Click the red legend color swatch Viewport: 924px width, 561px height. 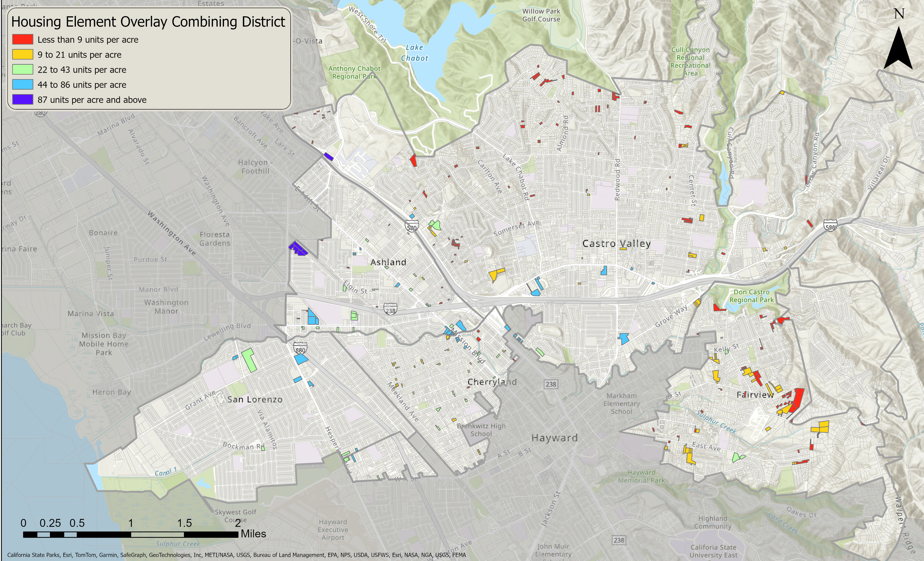click(x=22, y=39)
